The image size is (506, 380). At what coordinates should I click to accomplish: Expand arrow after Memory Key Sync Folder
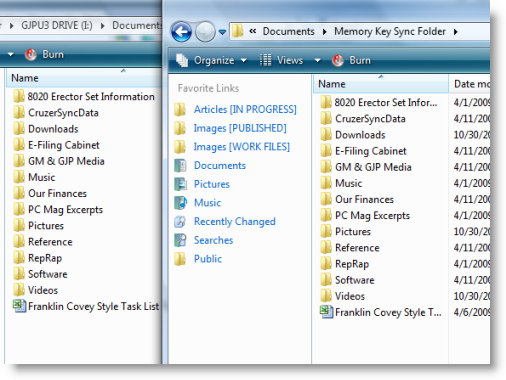[x=456, y=32]
